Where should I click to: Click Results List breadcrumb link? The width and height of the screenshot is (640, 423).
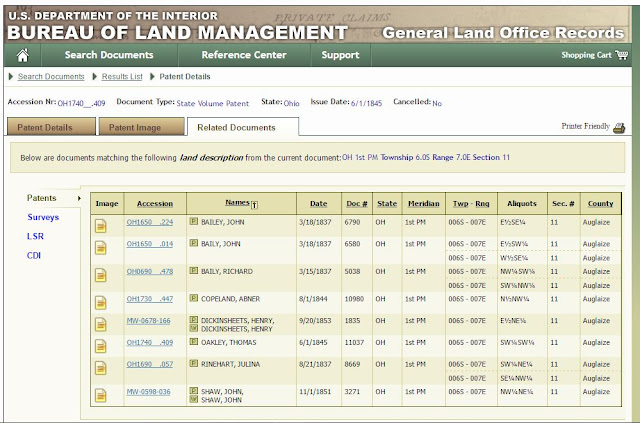tap(122, 76)
